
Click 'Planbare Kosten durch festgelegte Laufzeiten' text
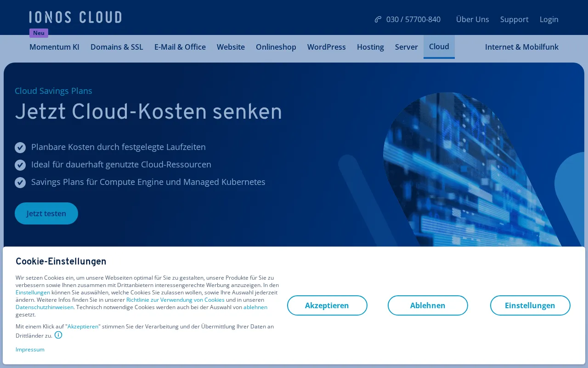point(119,147)
